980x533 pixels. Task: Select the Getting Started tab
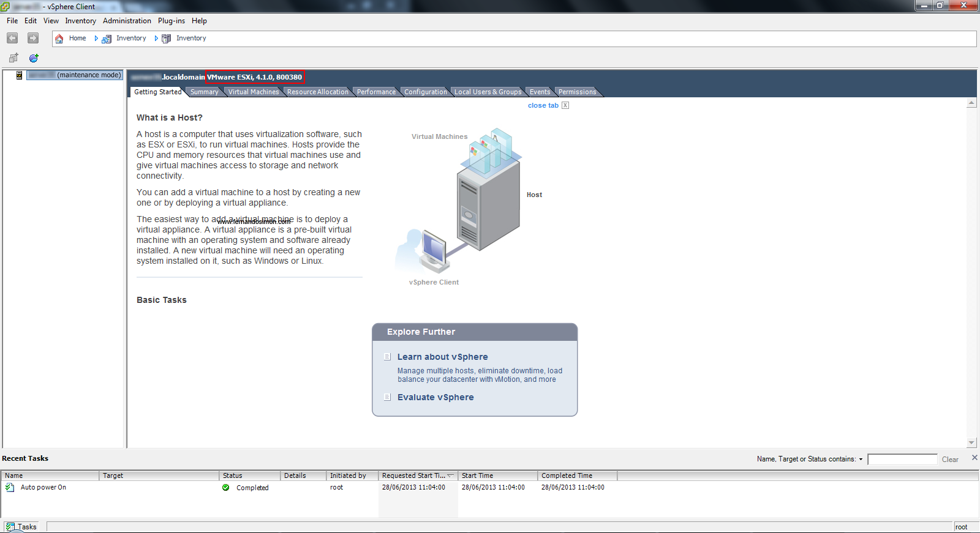[157, 92]
